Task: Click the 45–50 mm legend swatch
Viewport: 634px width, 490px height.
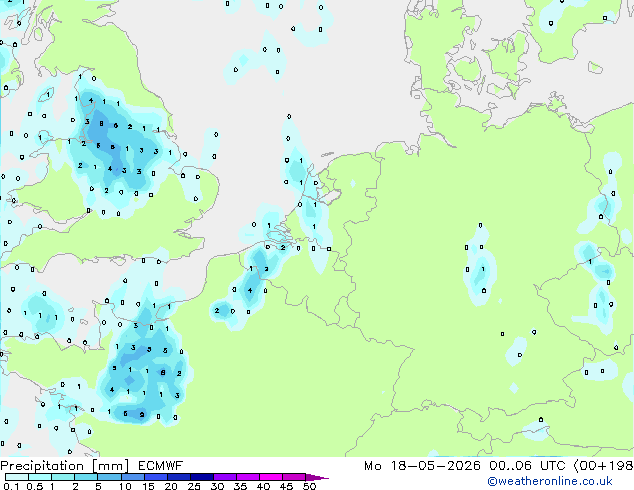Action: coord(294,477)
